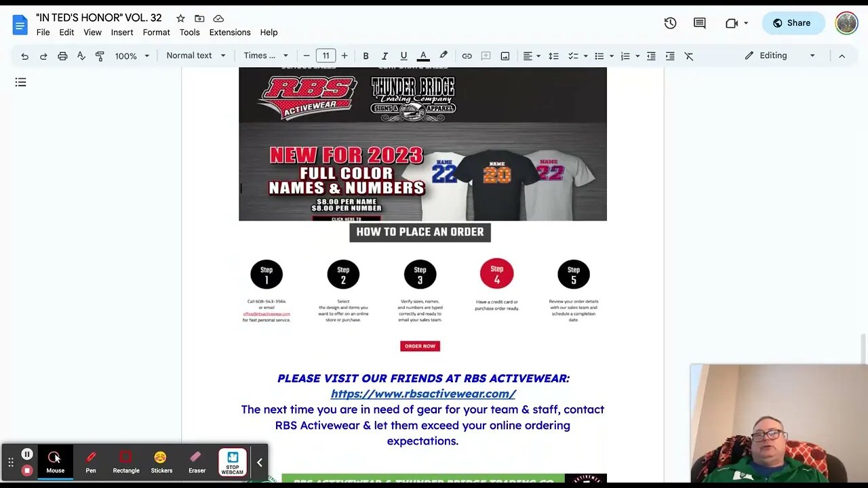Open the View menu

pyautogui.click(x=92, y=33)
